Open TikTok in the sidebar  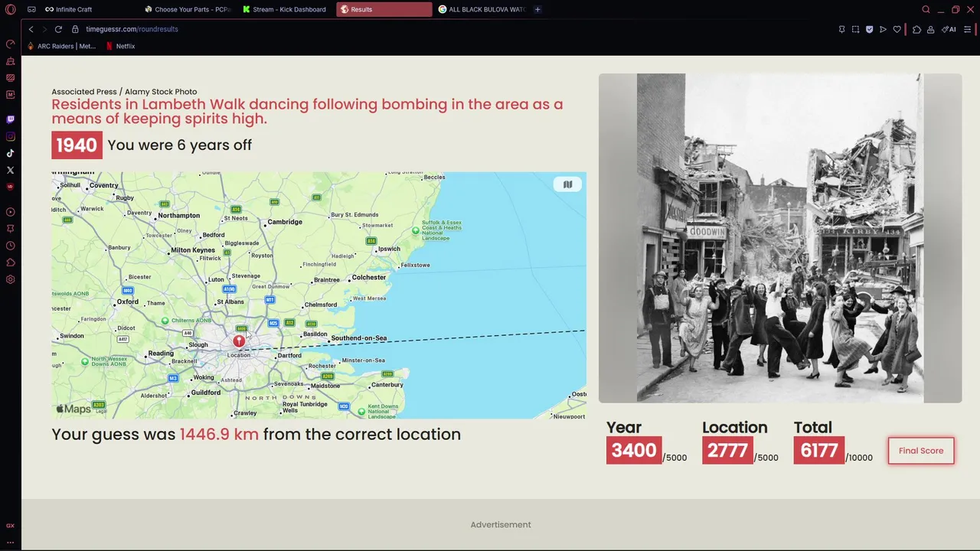click(11, 153)
